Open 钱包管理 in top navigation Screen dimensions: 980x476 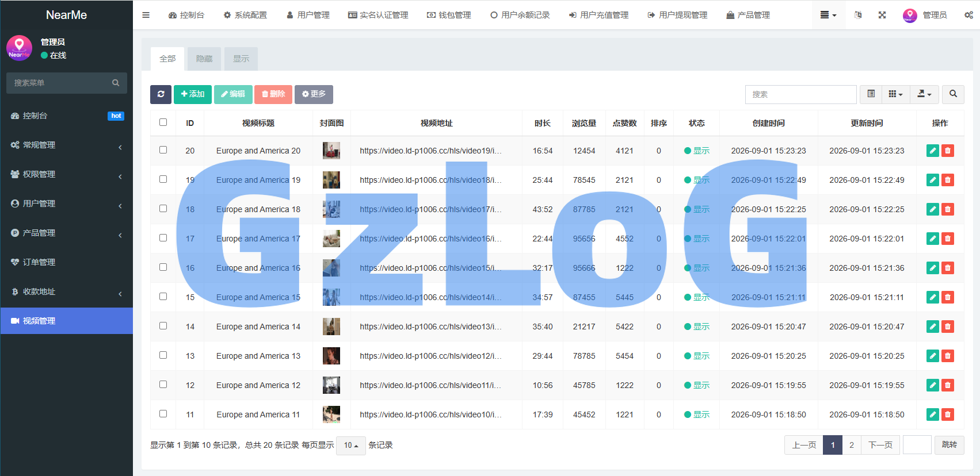tap(449, 15)
